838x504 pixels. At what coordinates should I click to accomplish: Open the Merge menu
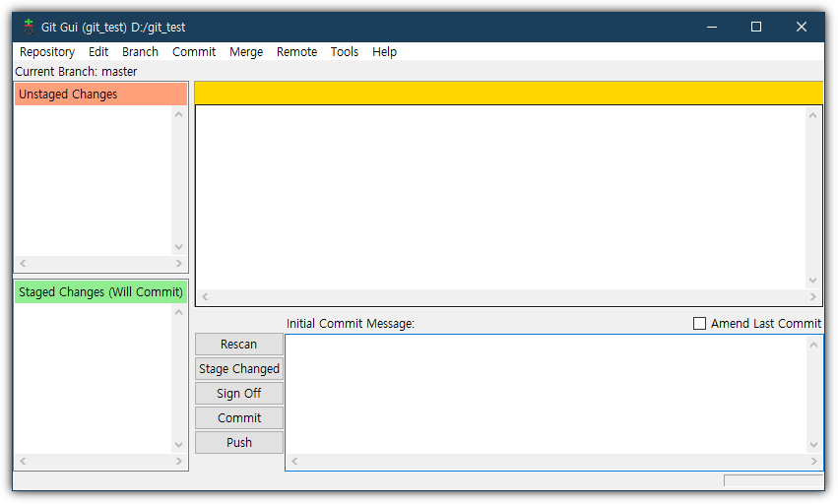pos(246,52)
